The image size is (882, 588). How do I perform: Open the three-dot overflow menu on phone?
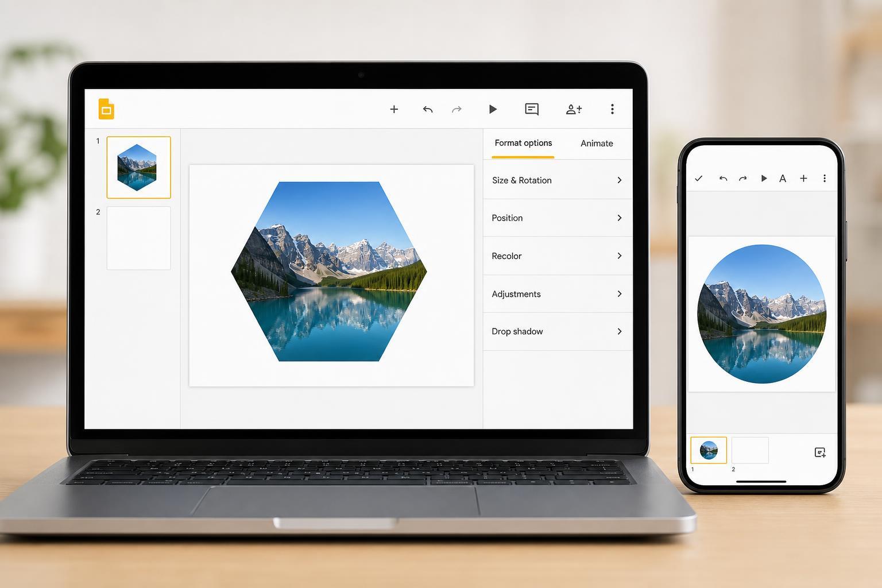[825, 179]
